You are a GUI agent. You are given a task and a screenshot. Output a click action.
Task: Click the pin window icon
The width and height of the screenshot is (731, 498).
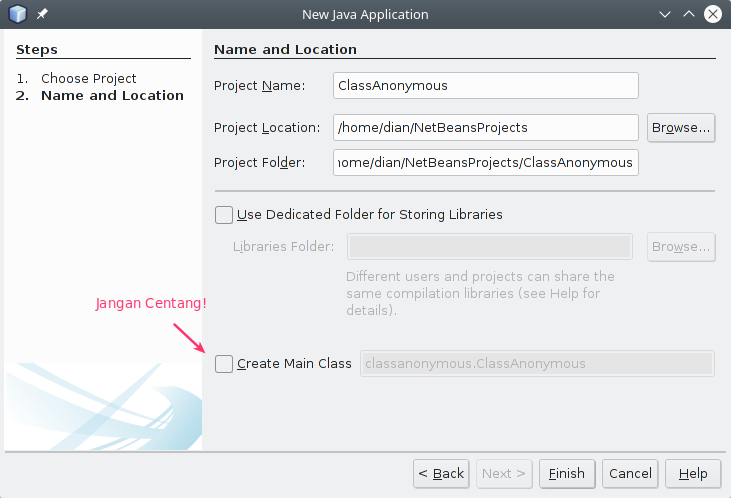click(42, 14)
